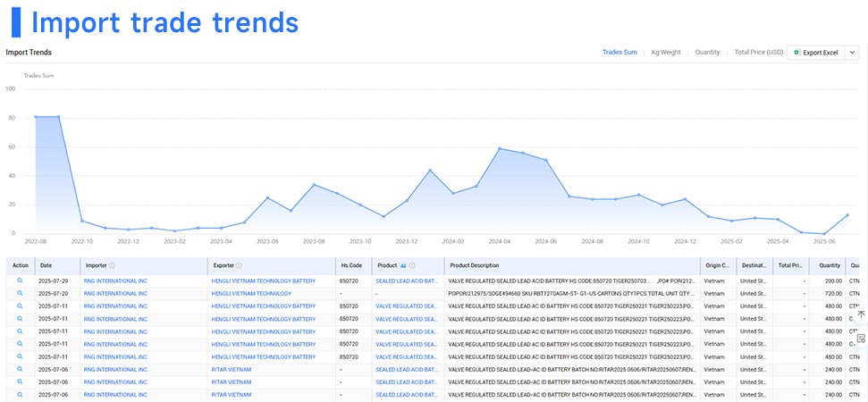The height and width of the screenshot is (402, 868).
Task: Click the magnifier icon in 2025-07-20 row
Action: pos(20,293)
